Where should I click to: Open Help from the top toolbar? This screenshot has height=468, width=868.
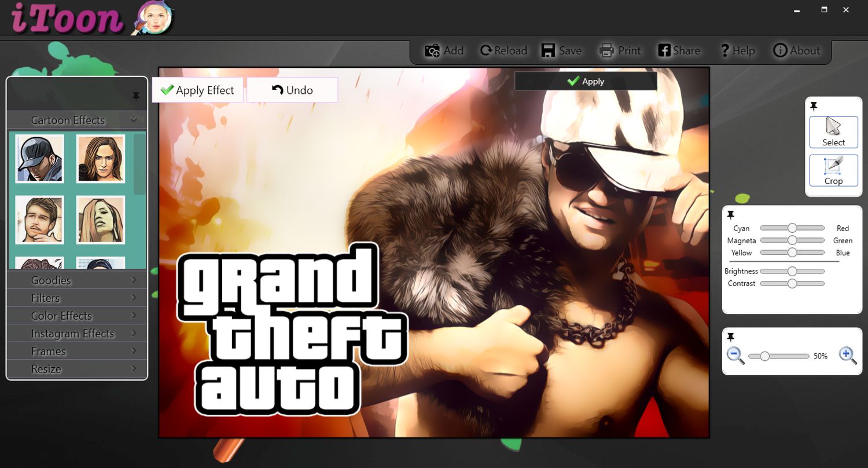pos(737,51)
